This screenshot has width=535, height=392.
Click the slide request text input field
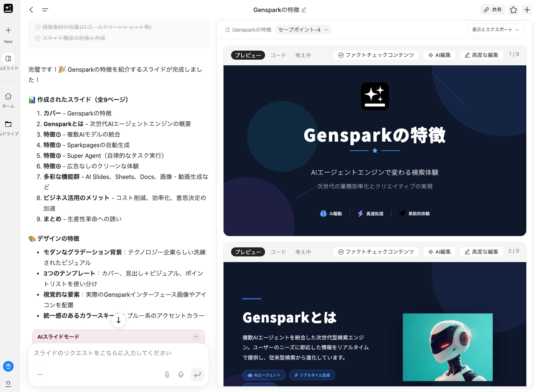pos(118,353)
